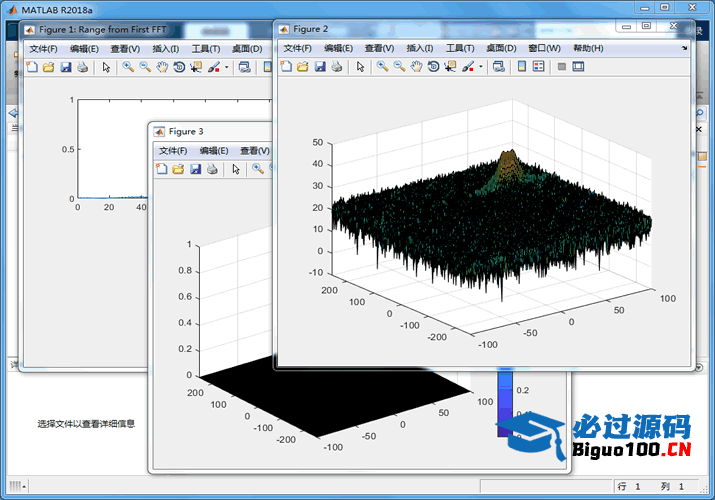Viewport: 715px width, 500px height.
Task: Toggle Edit Plot arrow in Figure 2
Action: tap(360, 67)
